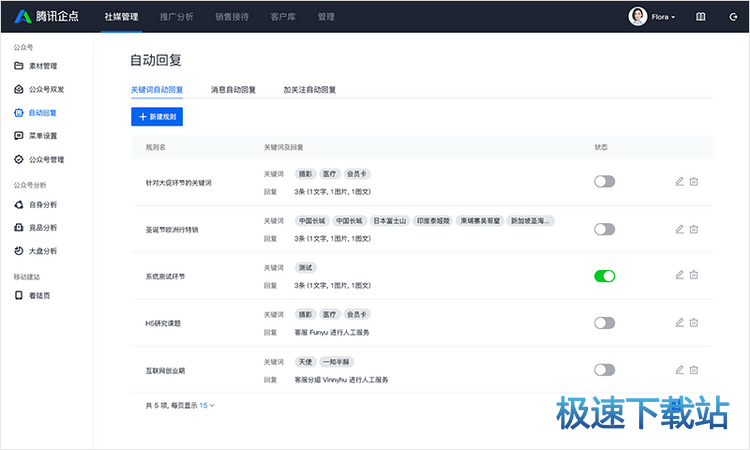Open 竞品分析 in sidebar
750x450 pixels.
pyautogui.click(x=36, y=228)
